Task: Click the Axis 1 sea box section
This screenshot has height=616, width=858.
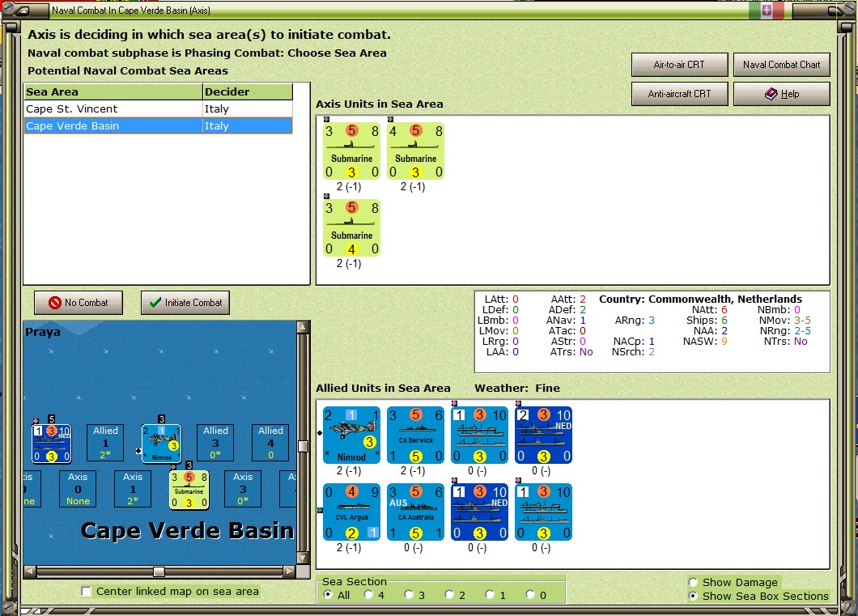Action: [x=133, y=489]
